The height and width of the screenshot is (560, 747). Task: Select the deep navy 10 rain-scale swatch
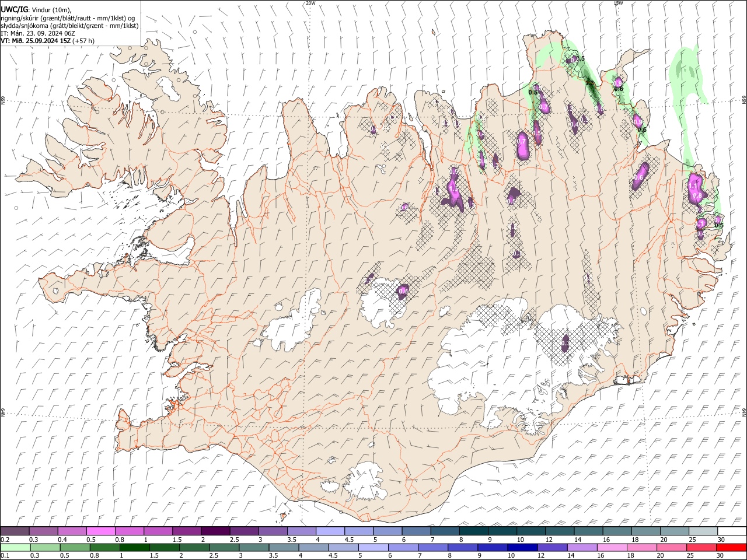click(522, 547)
